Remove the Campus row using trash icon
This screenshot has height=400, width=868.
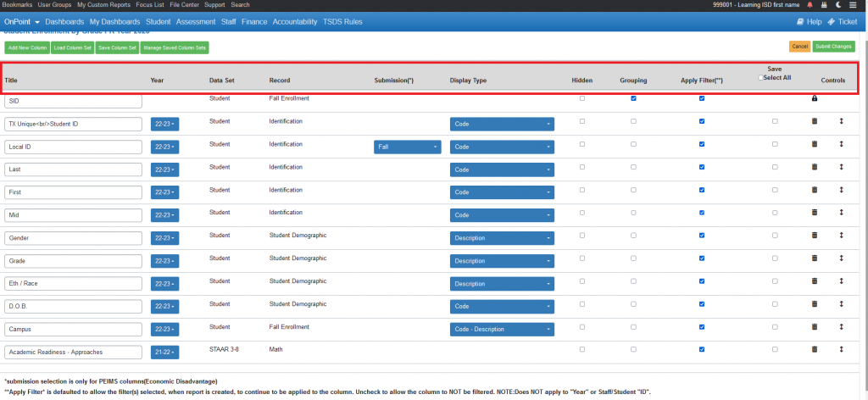tap(815, 326)
